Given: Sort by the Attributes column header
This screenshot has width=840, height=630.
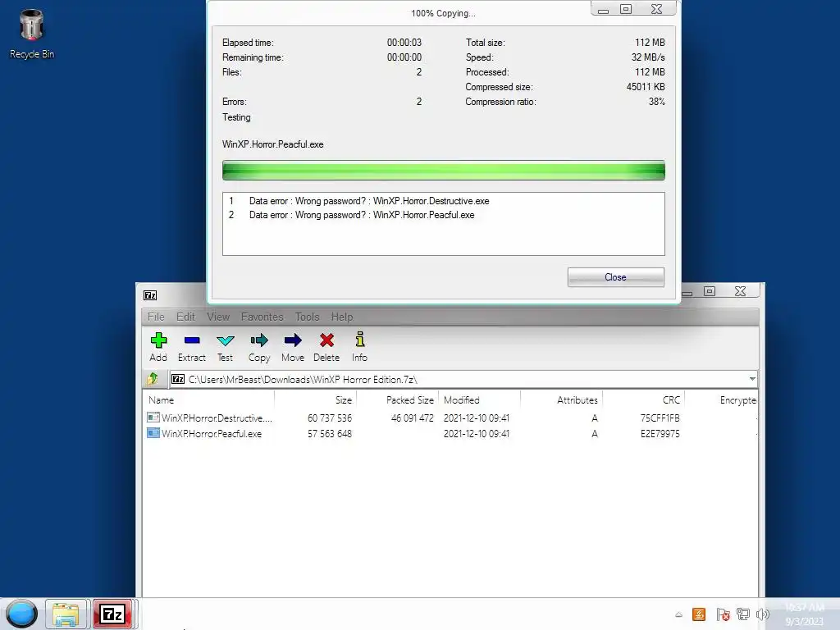Looking at the screenshot, I should tap(561, 399).
